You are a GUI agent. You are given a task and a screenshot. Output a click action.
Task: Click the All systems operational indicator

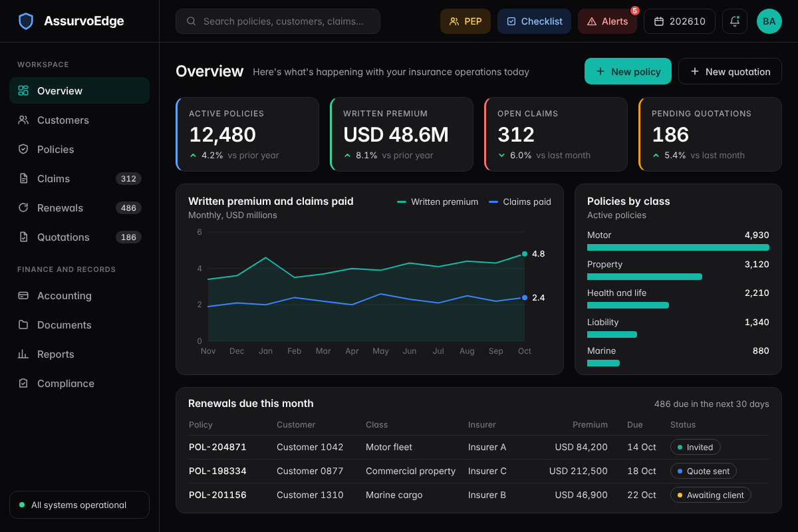79,505
